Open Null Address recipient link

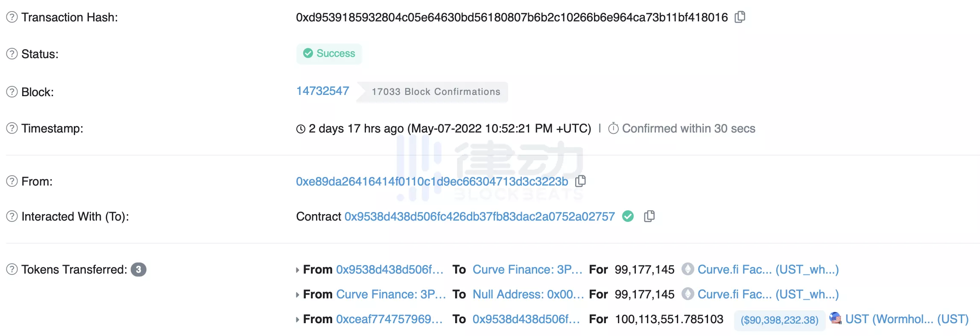pos(528,294)
